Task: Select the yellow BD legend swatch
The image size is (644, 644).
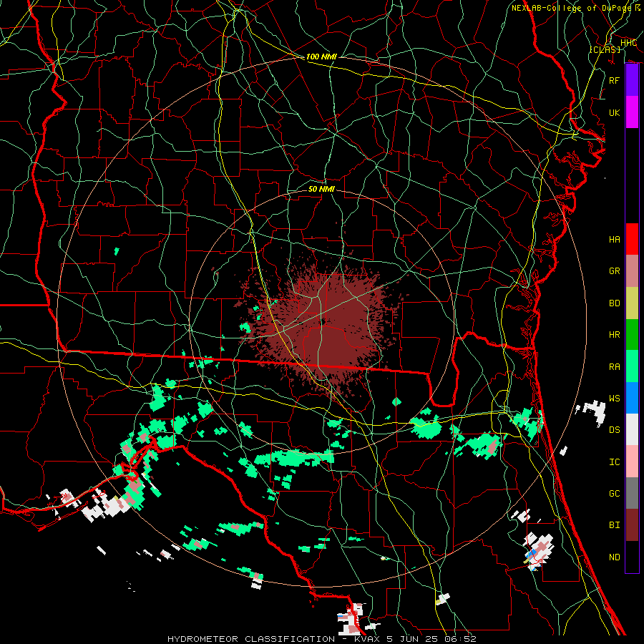Action: [632, 303]
